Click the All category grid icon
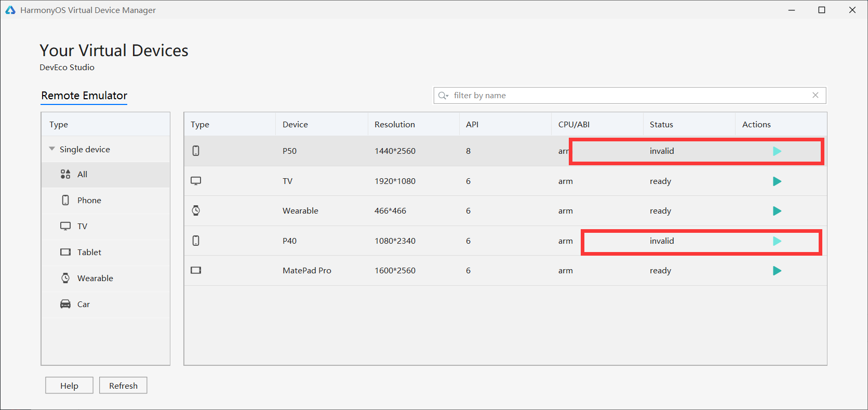 (65, 174)
